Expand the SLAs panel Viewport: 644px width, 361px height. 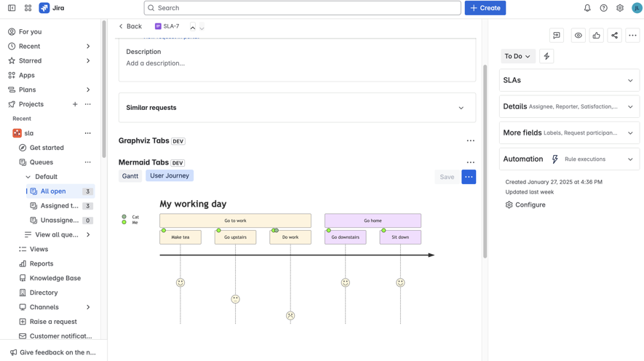(569, 80)
